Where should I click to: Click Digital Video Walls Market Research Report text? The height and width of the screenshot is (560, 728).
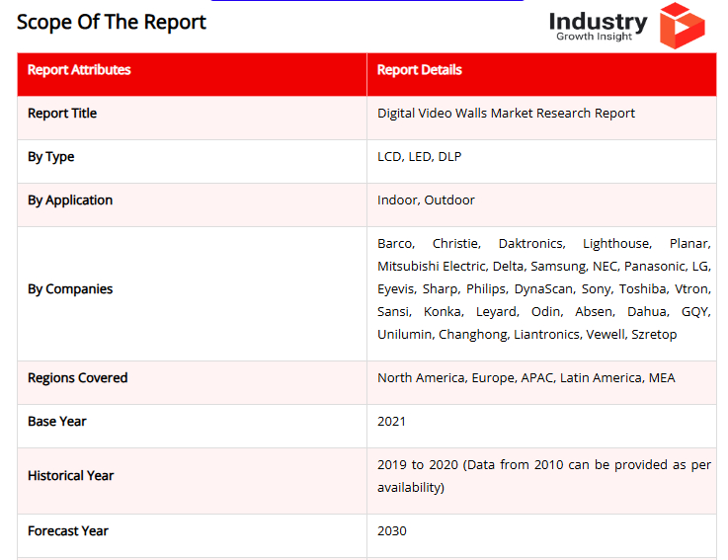click(506, 114)
